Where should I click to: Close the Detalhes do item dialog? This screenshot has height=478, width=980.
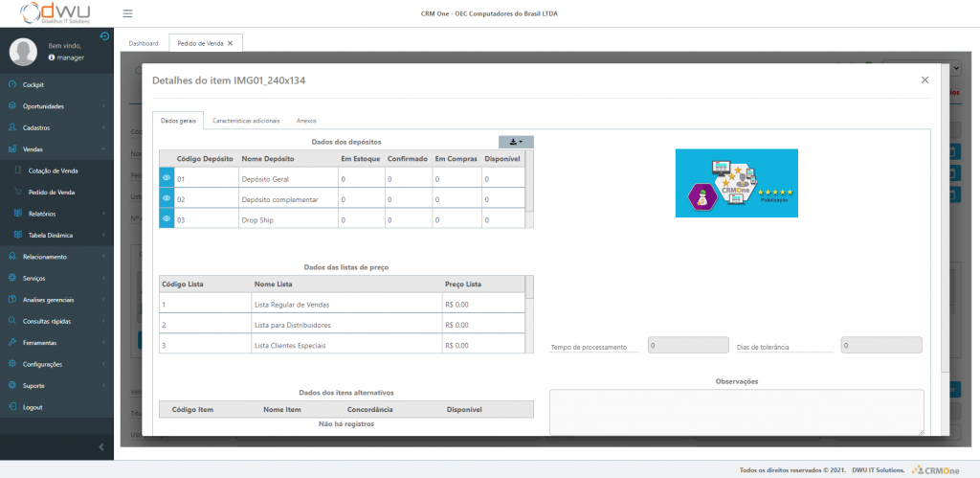(x=924, y=80)
